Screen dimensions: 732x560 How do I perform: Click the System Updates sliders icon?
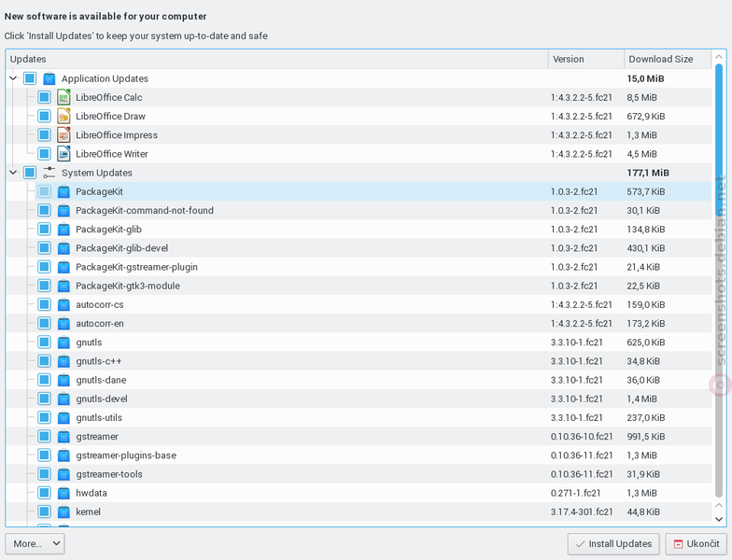49,173
